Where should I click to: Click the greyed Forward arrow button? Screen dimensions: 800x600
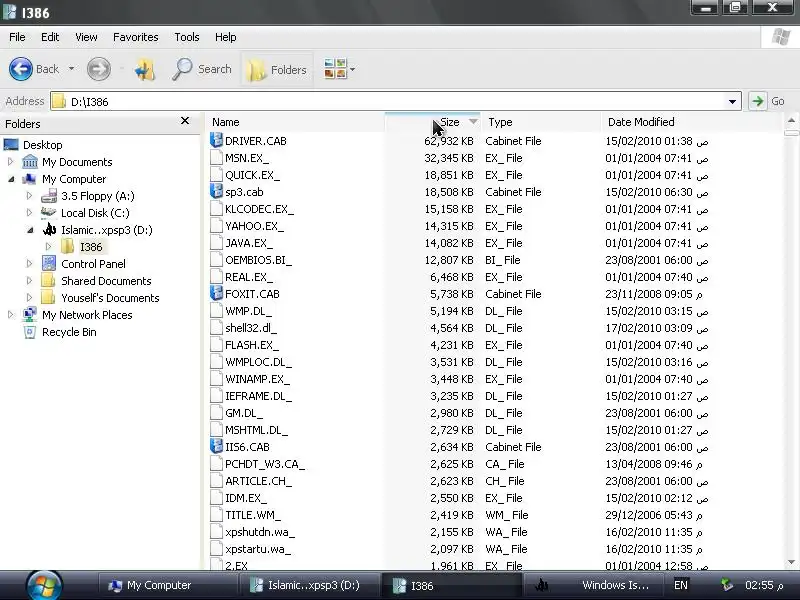coord(98,69)
